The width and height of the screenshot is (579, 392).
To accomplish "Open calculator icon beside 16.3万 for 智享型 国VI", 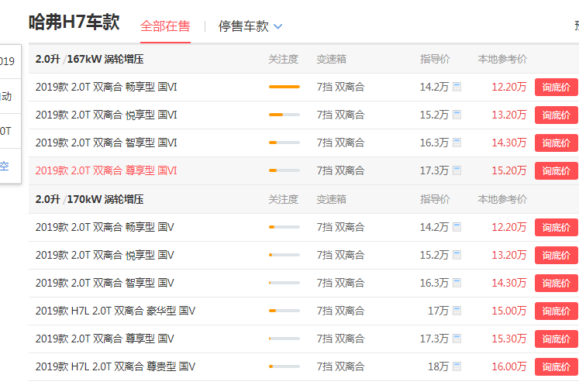I will (457, 143).
